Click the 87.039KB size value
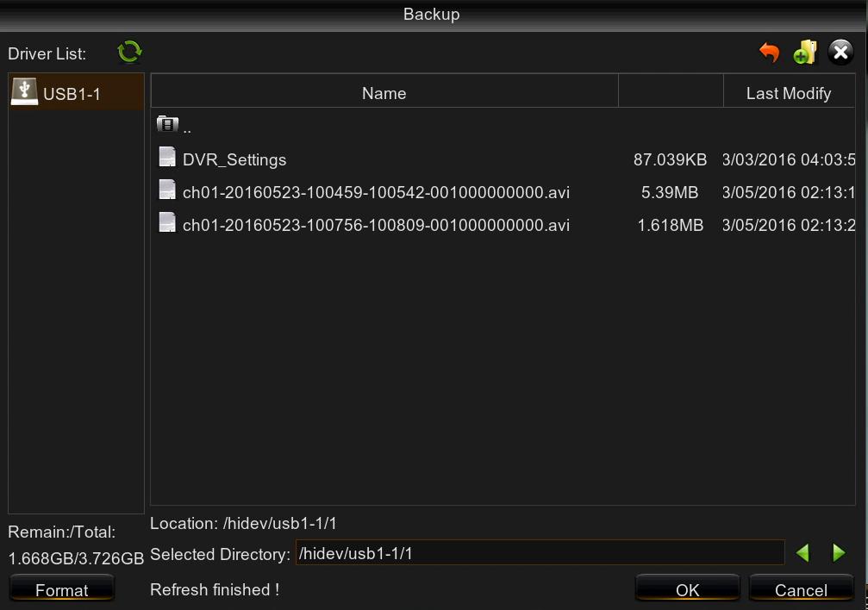This screenshot has width=868, height=610. [670, 160]
